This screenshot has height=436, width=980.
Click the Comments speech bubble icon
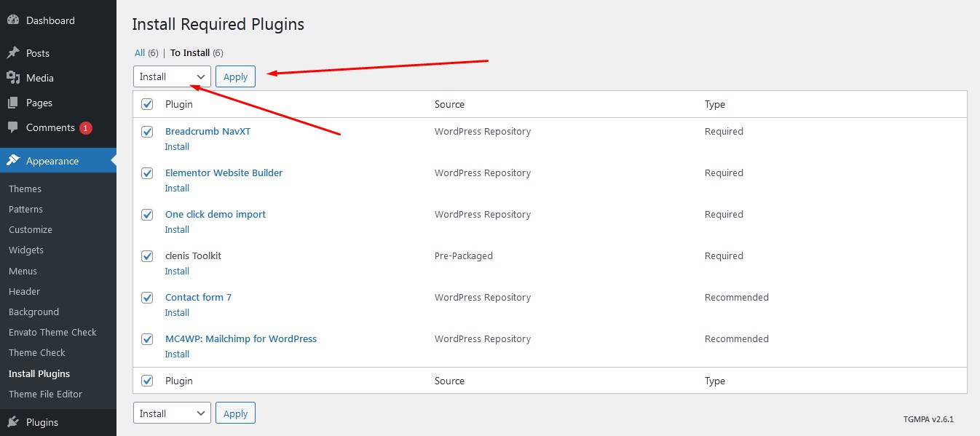click(x=12, y=127)
